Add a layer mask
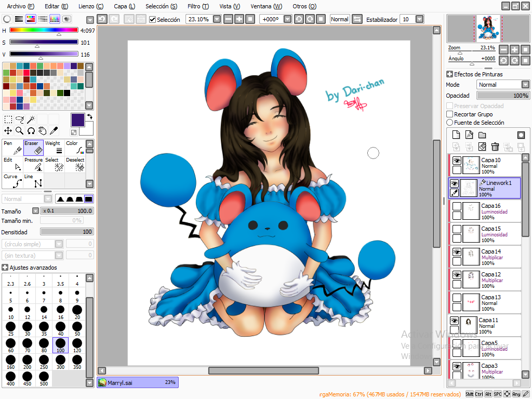532x399 pixels. (x=521, y=135)
